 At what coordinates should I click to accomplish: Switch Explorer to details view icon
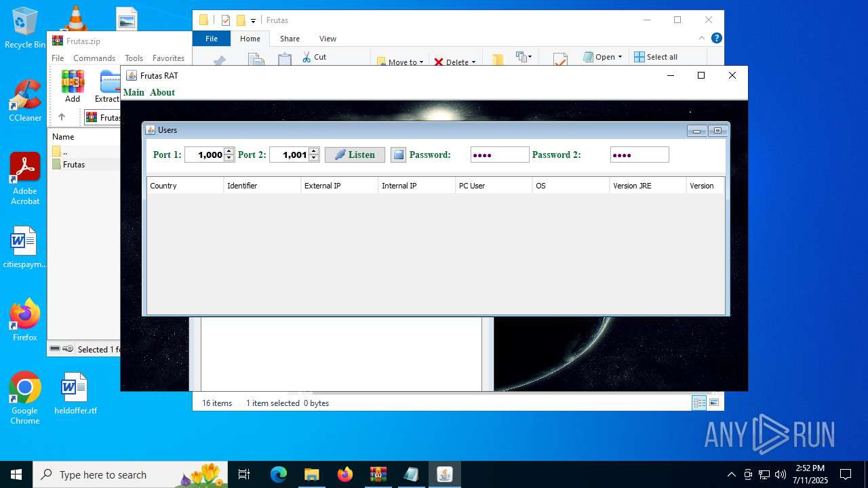coord(699,403)
